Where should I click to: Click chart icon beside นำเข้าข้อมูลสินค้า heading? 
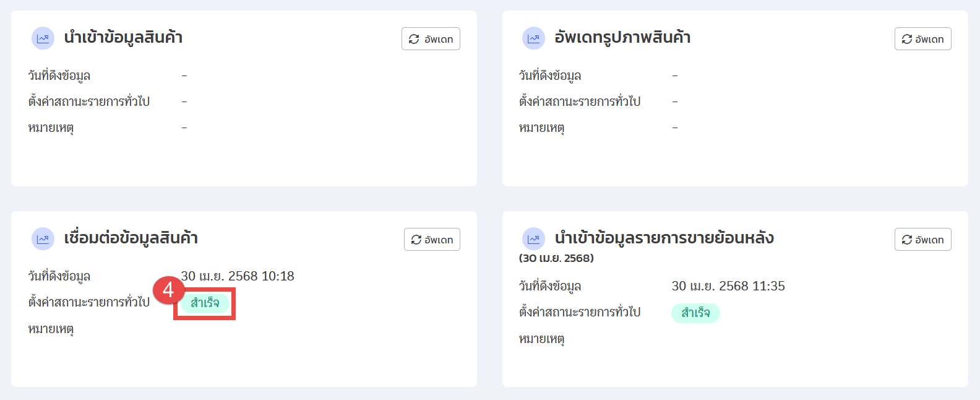pos(43,38)
